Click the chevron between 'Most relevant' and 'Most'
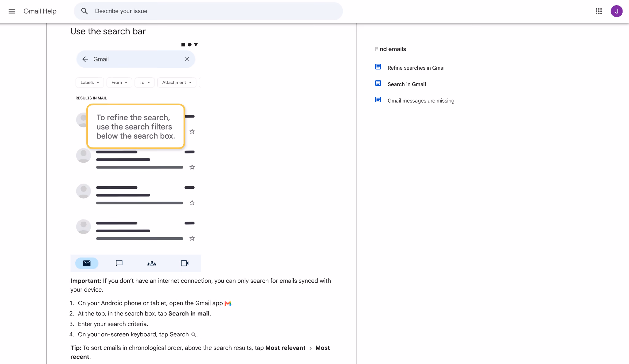The image size is (629, 364). 311,348
